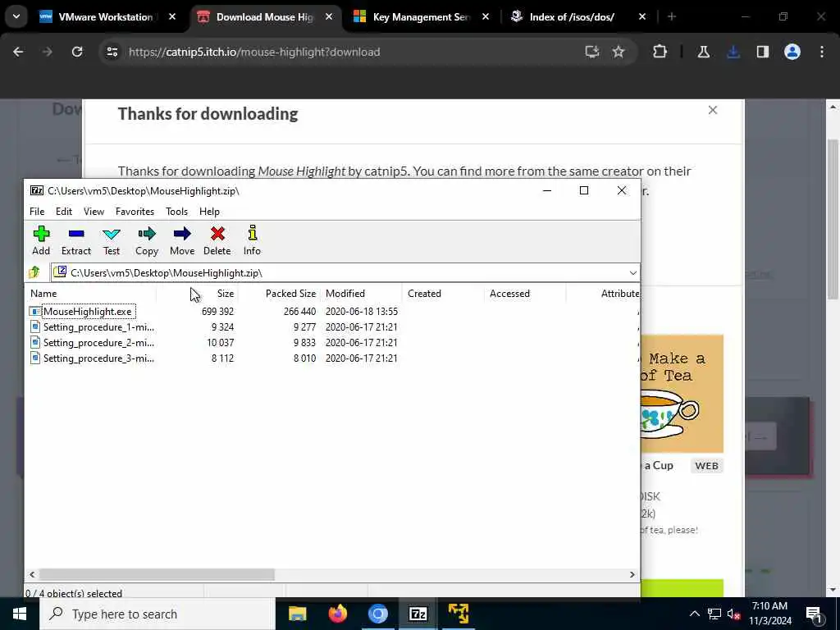
Task: Open the Tools menu
Action: 177,212
